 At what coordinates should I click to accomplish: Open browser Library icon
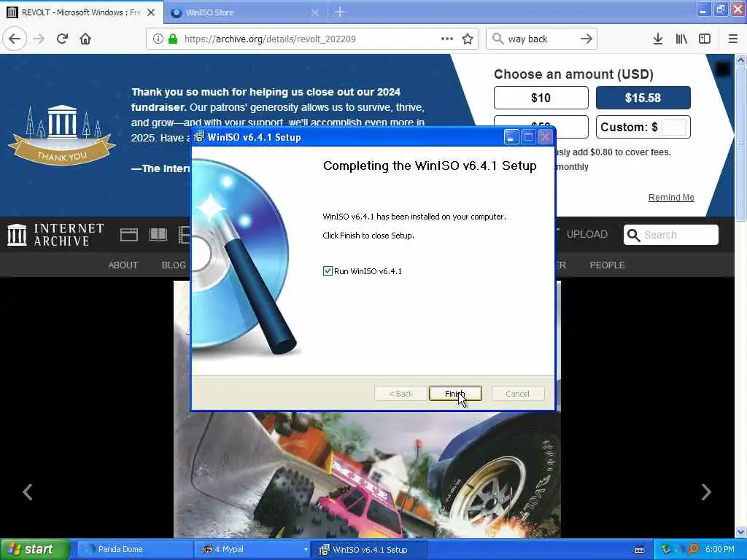(681, 39)
